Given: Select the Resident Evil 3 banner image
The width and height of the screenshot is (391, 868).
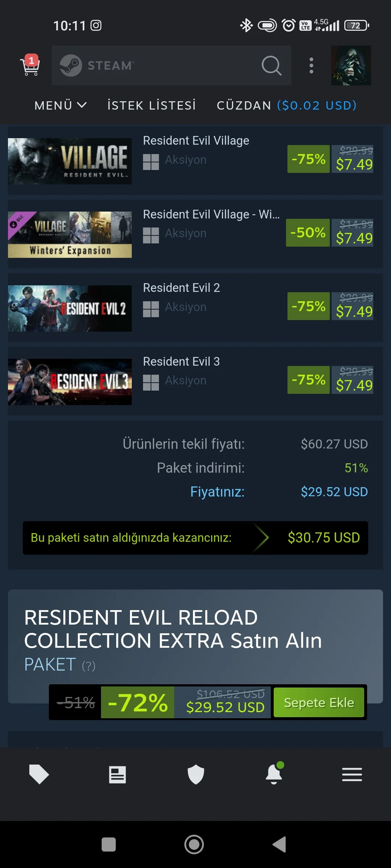Looking at the screenshot, I should point(70,382).
